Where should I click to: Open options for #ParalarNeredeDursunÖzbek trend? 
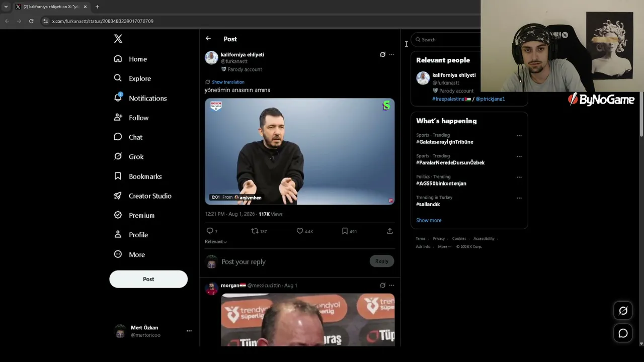pos(519,156)
